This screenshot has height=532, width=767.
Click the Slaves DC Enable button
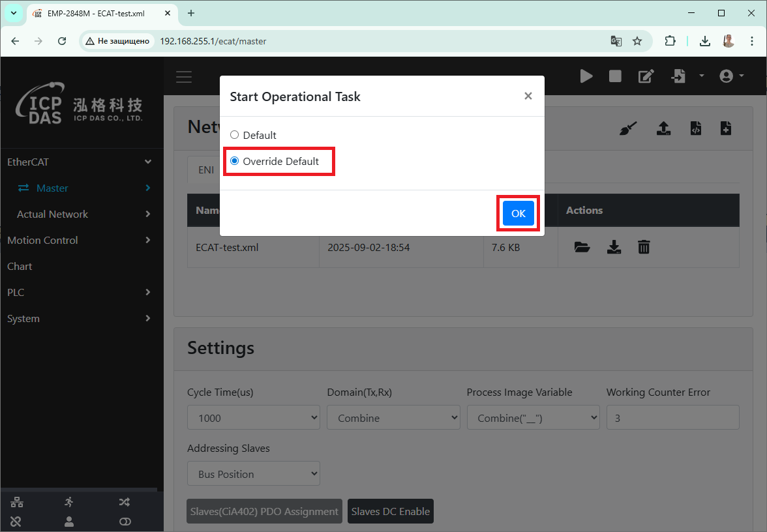pyautogui.click(x=390, y=511)
